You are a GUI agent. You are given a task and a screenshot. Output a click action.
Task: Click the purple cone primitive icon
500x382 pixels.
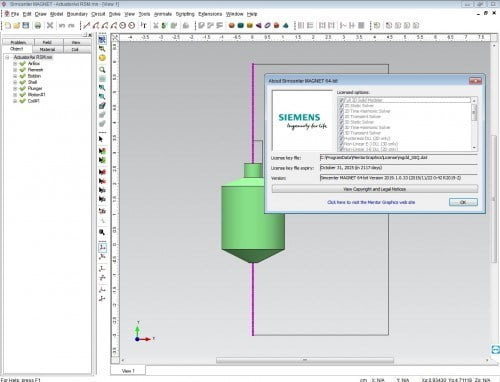point(259,25)
